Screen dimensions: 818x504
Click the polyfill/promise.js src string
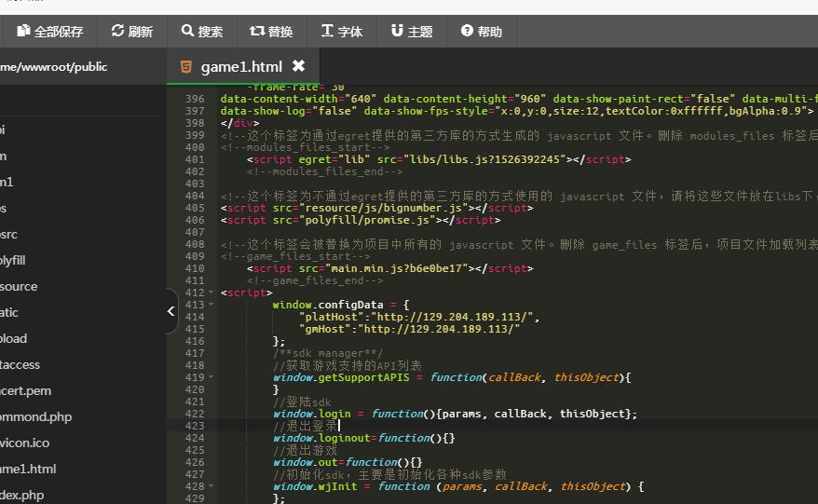coord(367,220)
